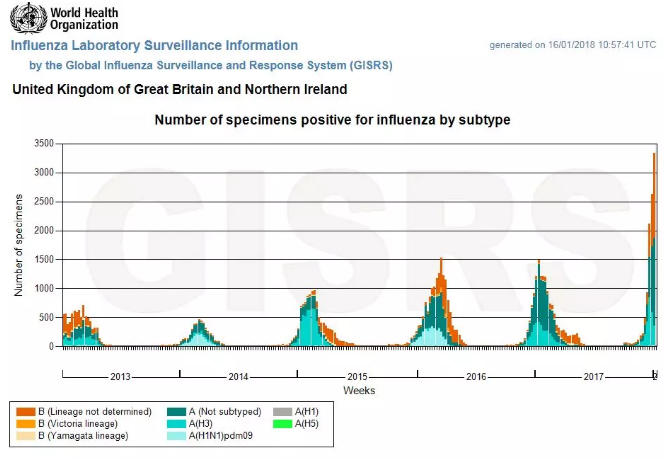
Task: Select the green A(H5) legend swatch
Action: pos(283,424)
